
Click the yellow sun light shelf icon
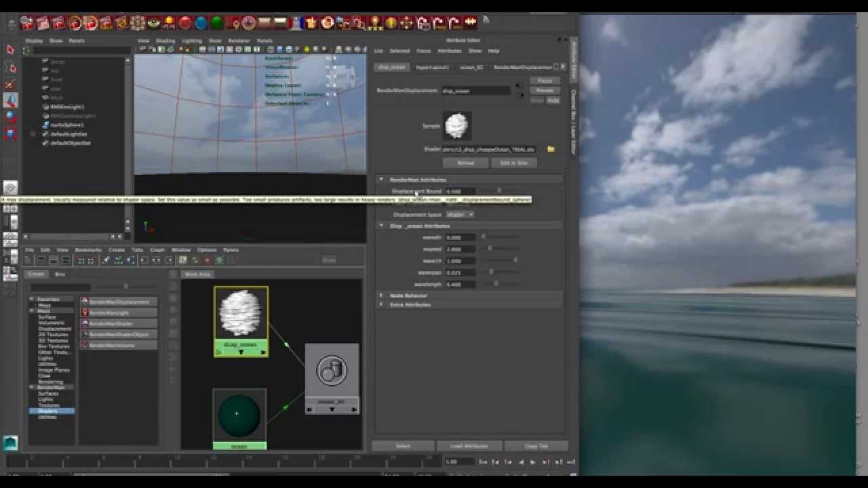pyautogui.click(x=170, y=22)
